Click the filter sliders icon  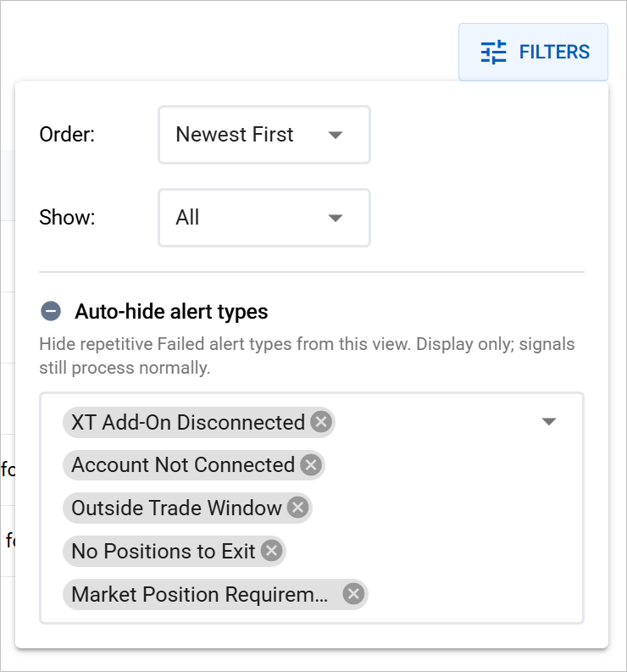coord(493,53)
